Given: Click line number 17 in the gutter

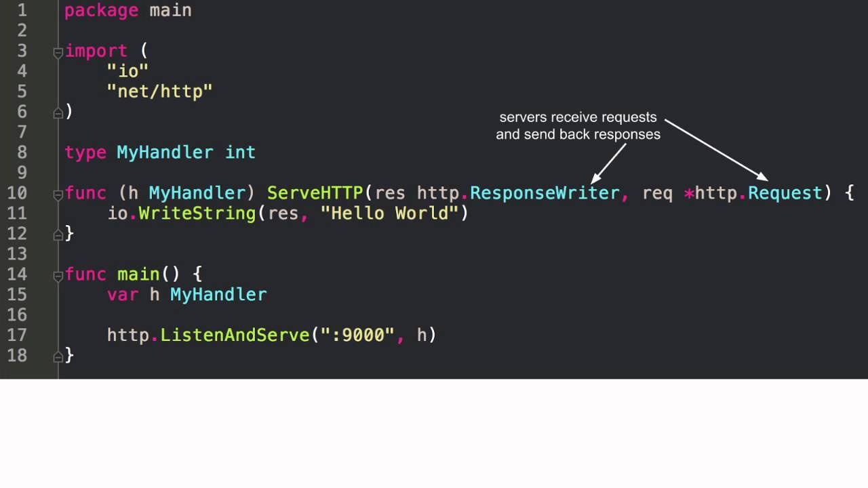Looking at the screenshot, I should 17,335.
